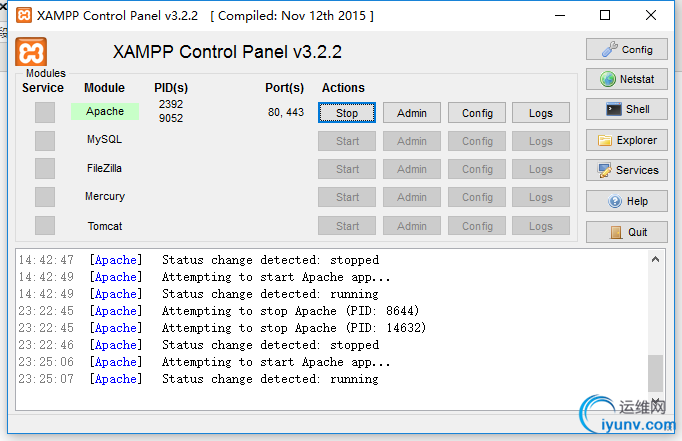Viewport: 682px width, 441px height.
Task: Click log line with PID: 8644
Action: (x=219, y=311)
